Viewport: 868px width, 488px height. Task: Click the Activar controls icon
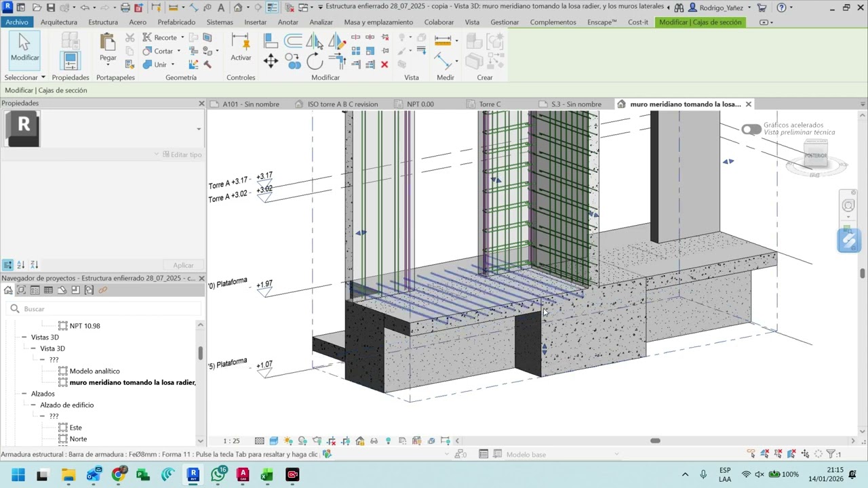pyautogui.click(x=241, y=47)
